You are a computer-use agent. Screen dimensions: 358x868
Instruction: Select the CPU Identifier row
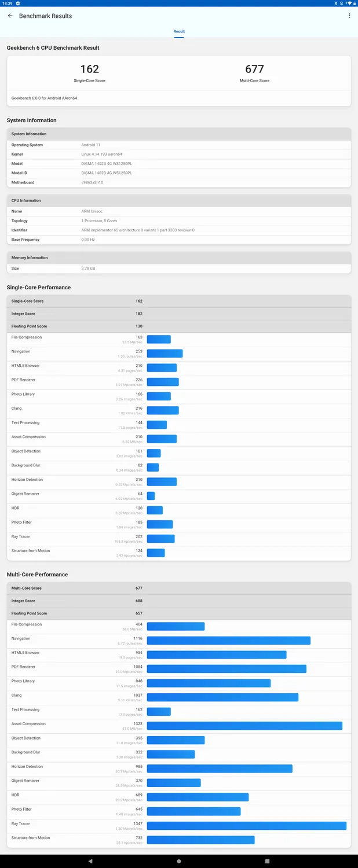point(178,230)
